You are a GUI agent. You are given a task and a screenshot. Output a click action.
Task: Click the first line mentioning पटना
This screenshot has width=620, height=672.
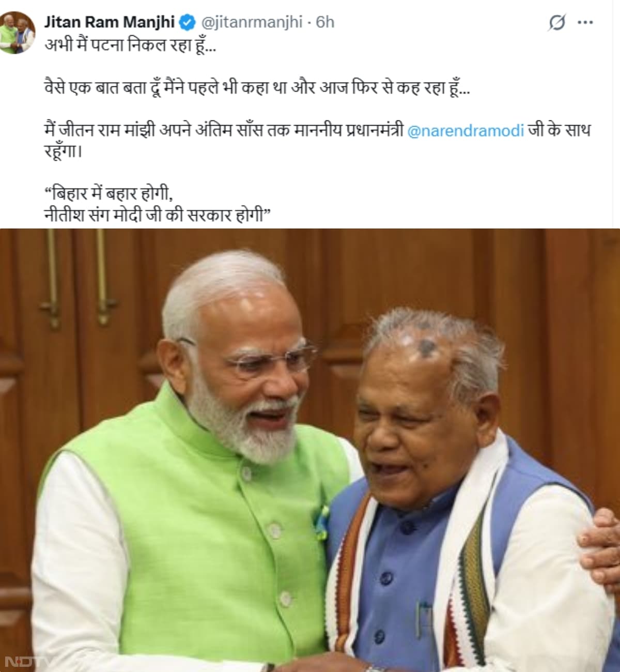click(130, 45)
